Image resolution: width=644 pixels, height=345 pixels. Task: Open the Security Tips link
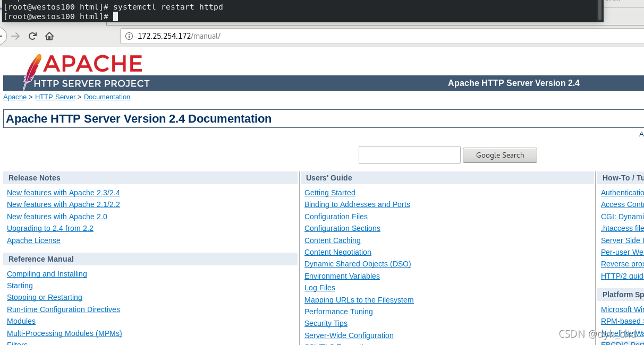point(326,323)
